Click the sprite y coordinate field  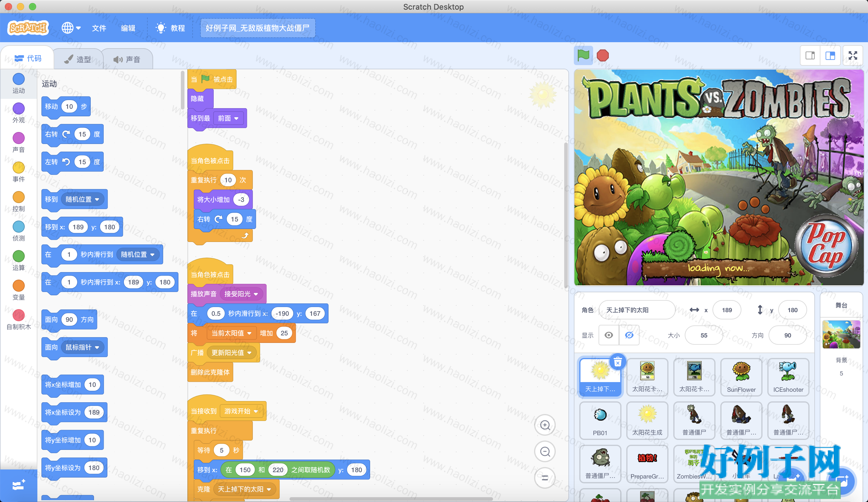(792, 310)
